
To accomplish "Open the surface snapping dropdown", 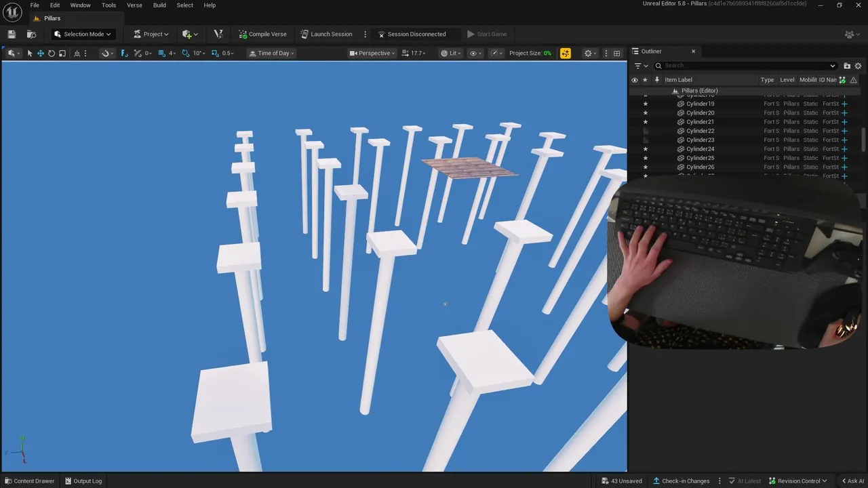I will (x=107, y=53).
